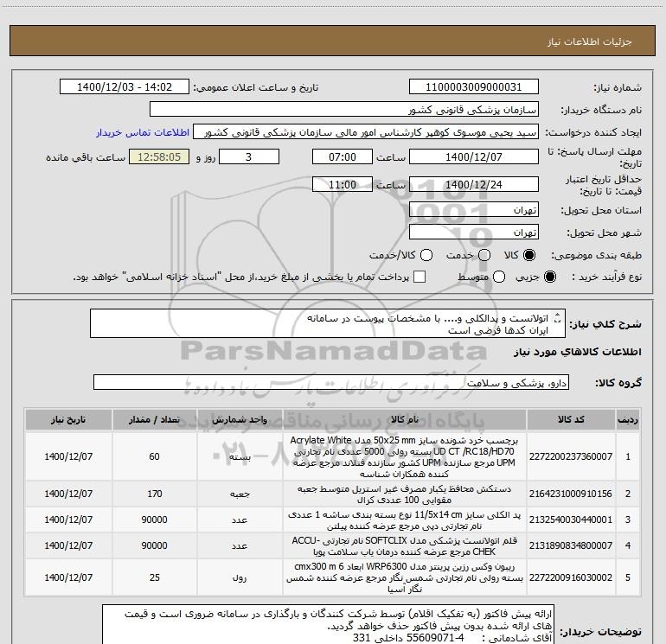Image resolution: width=666 pixels, height=644 pixels.
Task: Click unit بسته in row 1
Action: coord(240,457)
